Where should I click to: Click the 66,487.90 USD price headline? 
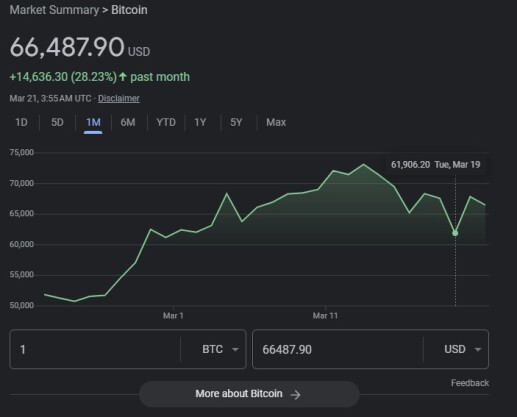click(80, 47)
